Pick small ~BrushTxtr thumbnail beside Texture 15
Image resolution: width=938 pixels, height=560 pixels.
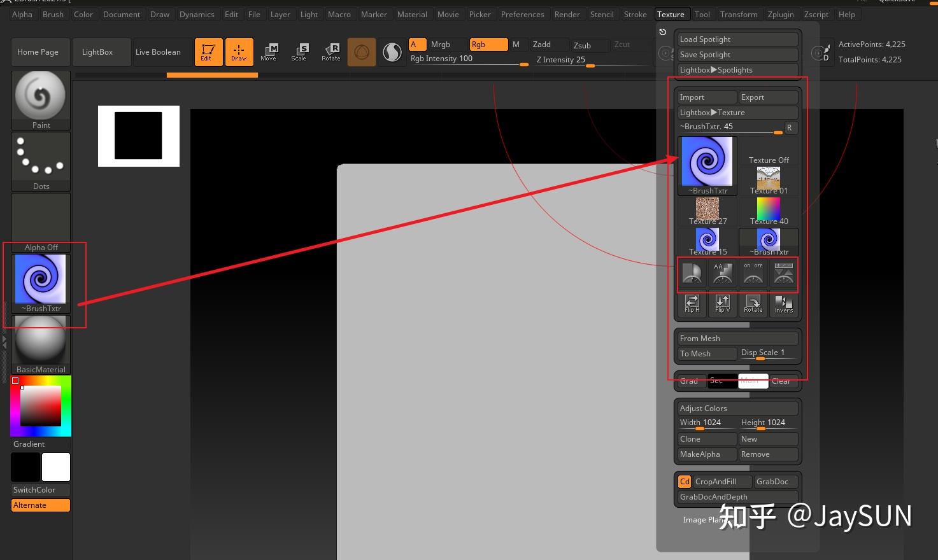(769, 242)
